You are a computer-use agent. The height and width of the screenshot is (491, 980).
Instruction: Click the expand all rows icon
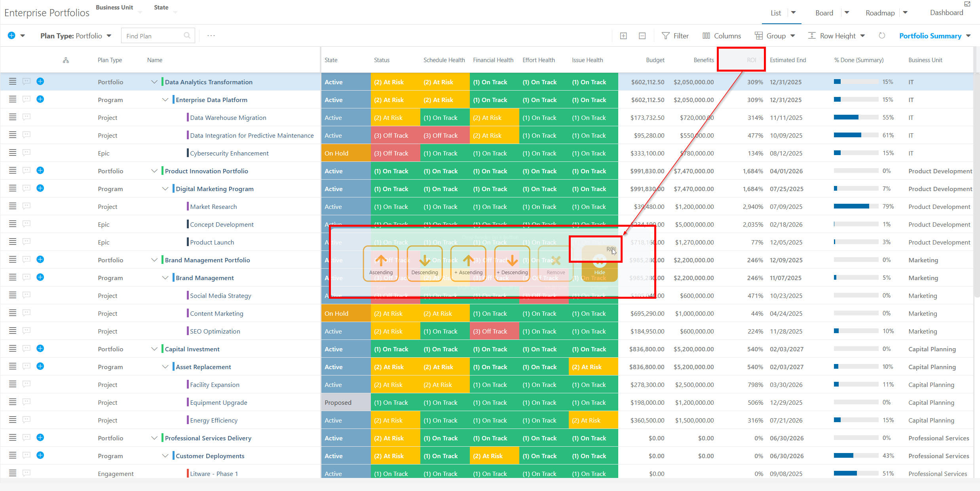click(623, 36)
